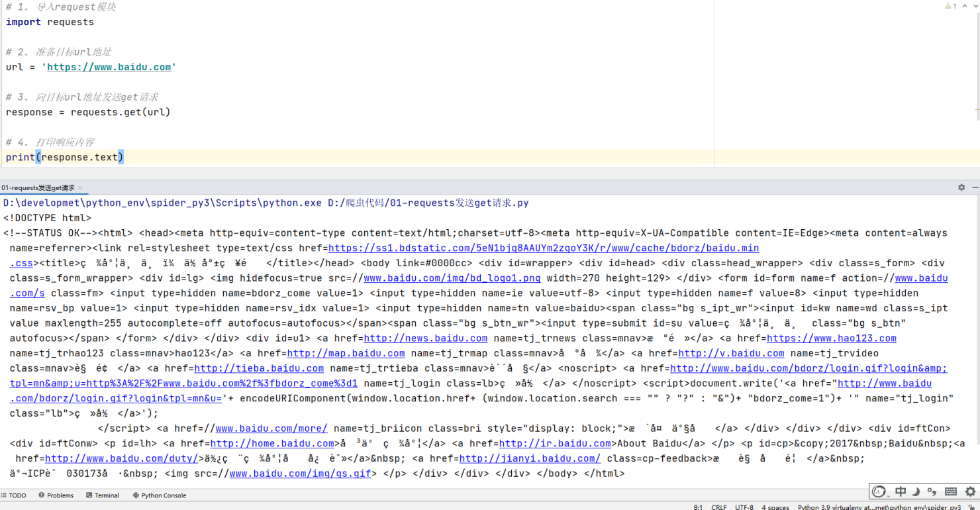Viewport: 980px width, 510px height.
Task: Open the www.baidu.com/img/gs.gif link
Action: click(x=300, y=474)
